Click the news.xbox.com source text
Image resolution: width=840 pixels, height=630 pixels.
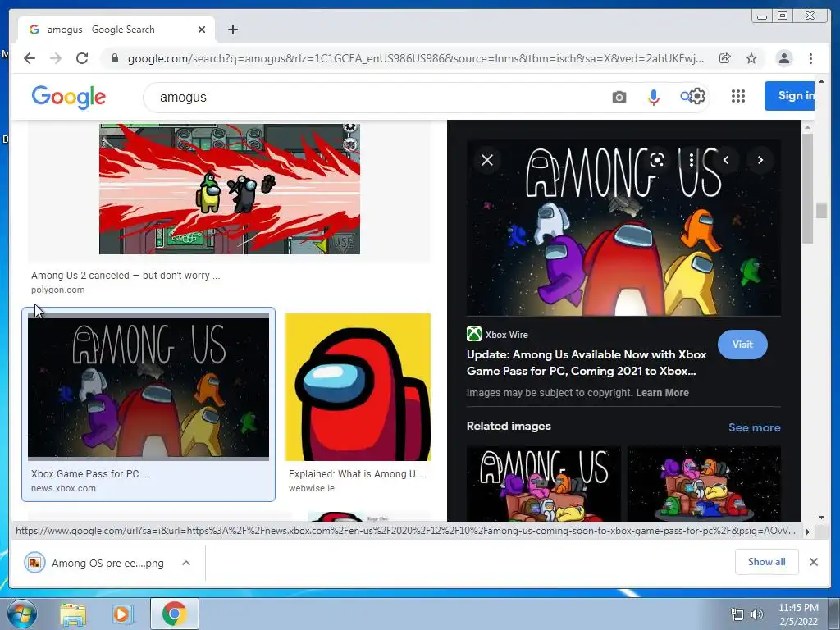coord(63,489)
